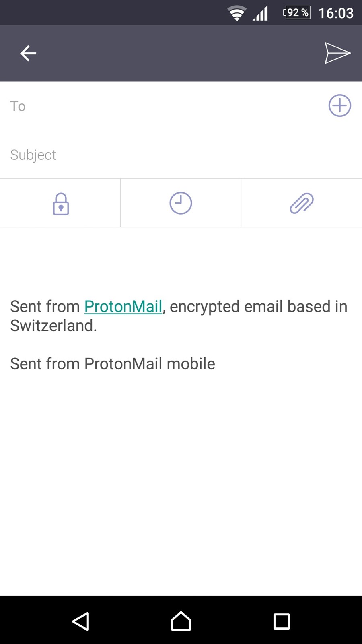The width and height of the screenshot is (362, 644).
Task: Tap the 16:03 clock in status bar
Action: click(x=336, y=13)
